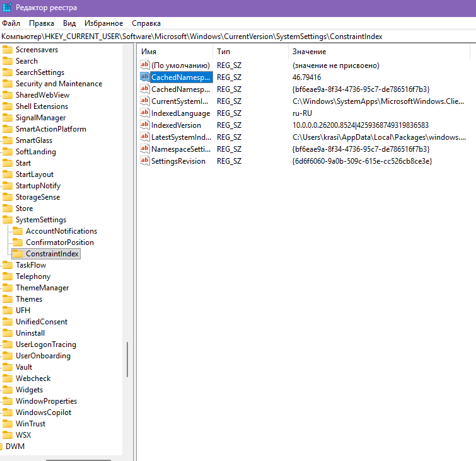Image resolution: width=476 pixels, height=461 pixels.
Task: Click the ru-RU value data
Action: click(x=302, y=113)
